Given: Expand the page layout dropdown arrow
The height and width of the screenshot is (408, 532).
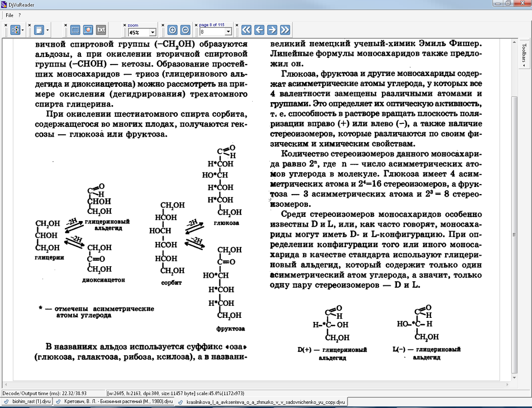Looking at the screenshot, I should coord(47,30).
